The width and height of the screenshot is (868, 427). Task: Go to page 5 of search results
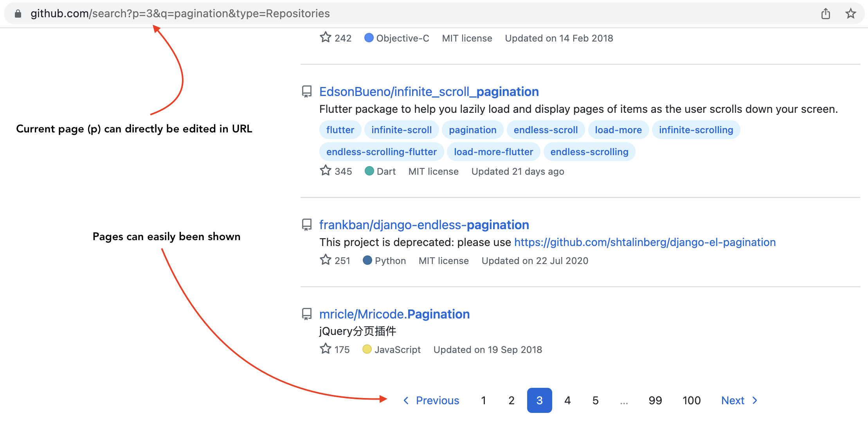[595, 400]
